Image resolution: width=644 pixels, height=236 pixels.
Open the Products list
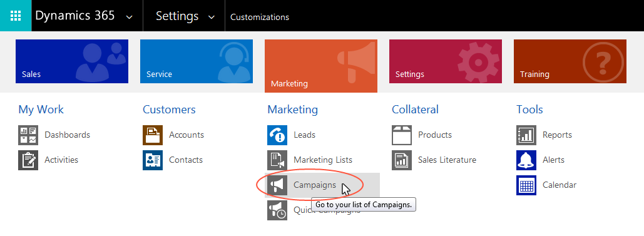click(x=435, y=135)
